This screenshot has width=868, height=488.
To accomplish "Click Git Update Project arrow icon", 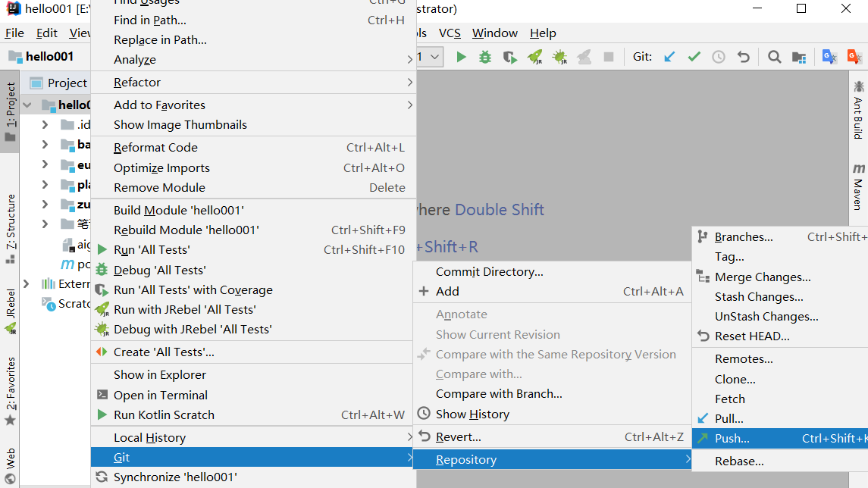I will (669, 57).
